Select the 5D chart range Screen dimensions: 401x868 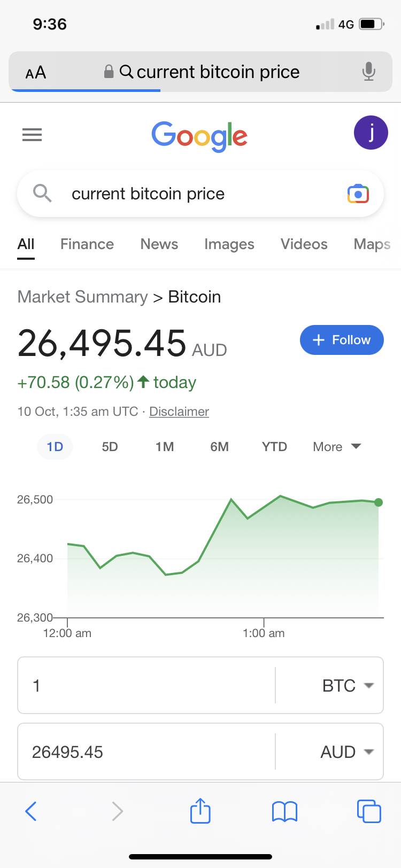[110, 447]
